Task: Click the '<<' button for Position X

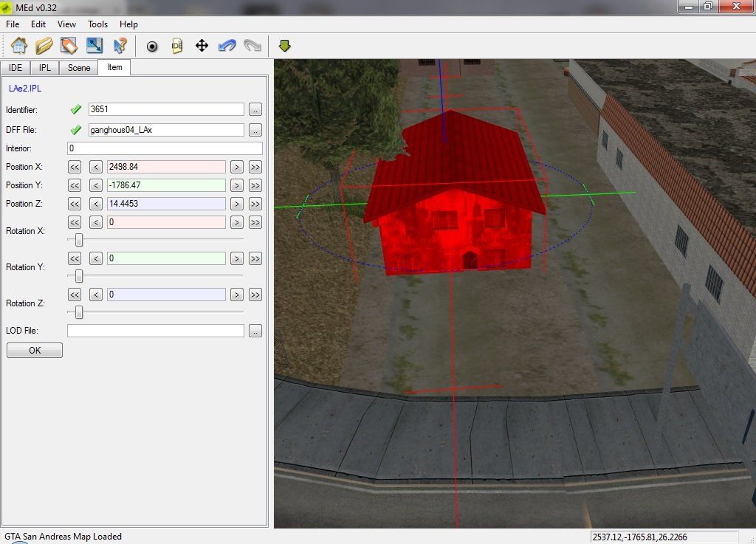Action: [75, 168]
